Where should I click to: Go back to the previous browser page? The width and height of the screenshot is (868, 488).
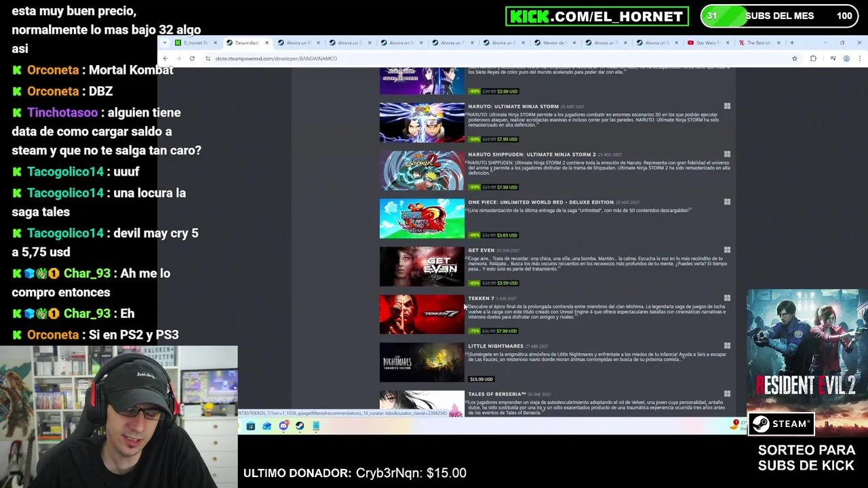click(165, 58)
